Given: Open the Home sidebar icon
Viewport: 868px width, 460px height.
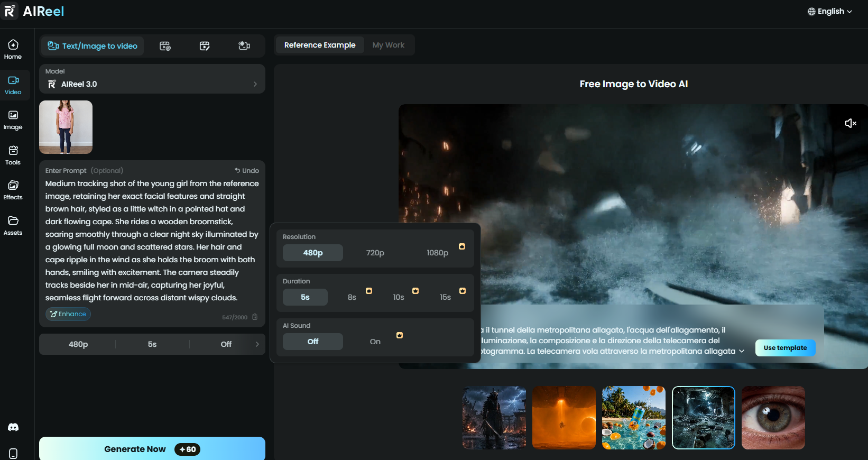Looking at the screenshot, I should pos(13,50).
